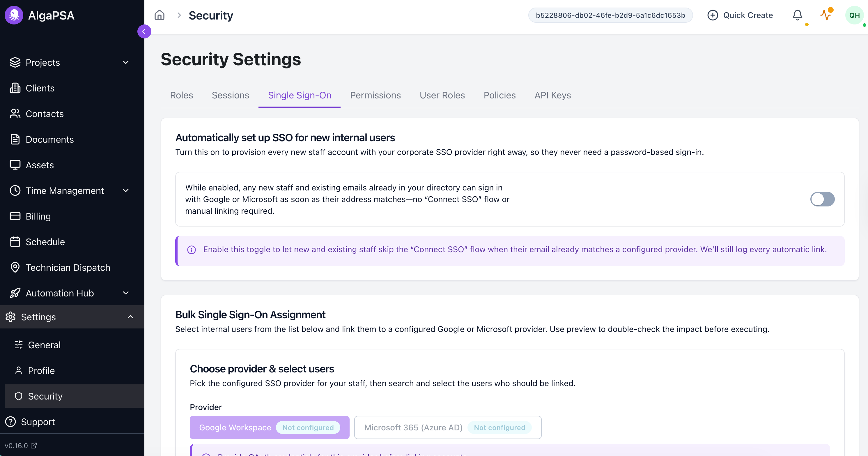
Task: Click the info icon in the purple banner
Action: coord(192,250)
